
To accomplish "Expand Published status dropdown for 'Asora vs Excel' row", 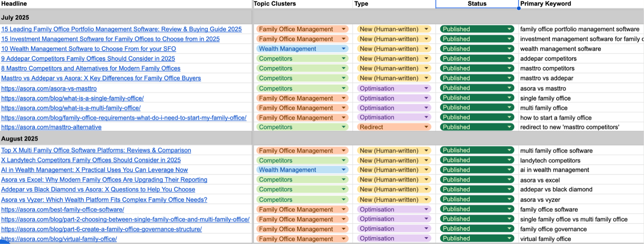I will coord(510,180).
